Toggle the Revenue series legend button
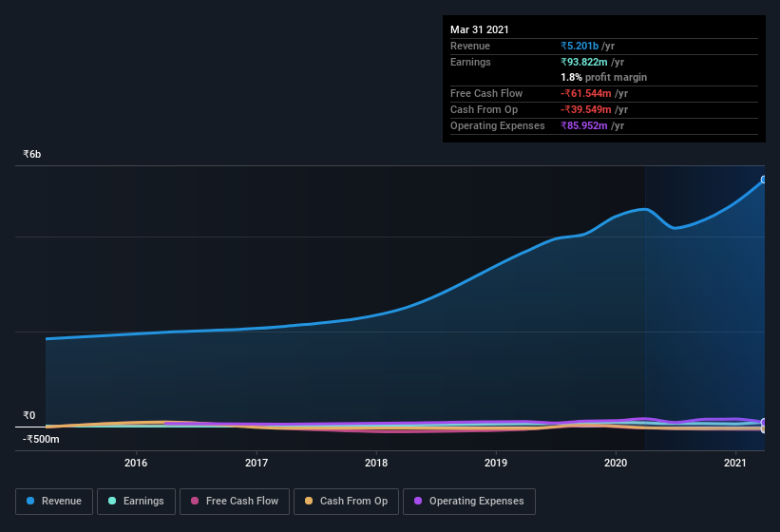 pyautogui.click(x=54, y=502)
